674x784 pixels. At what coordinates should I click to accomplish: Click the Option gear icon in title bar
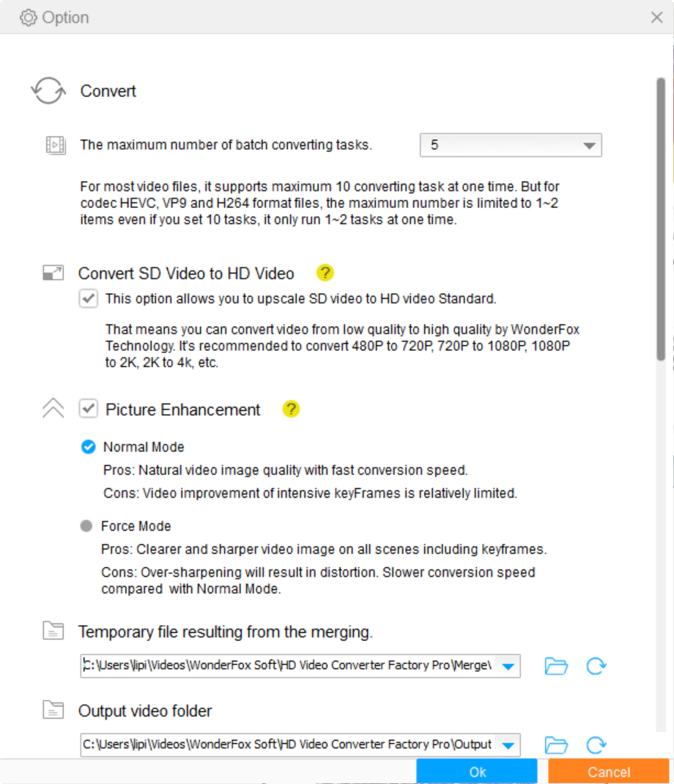pyautogui.click(x=28, y=18)
